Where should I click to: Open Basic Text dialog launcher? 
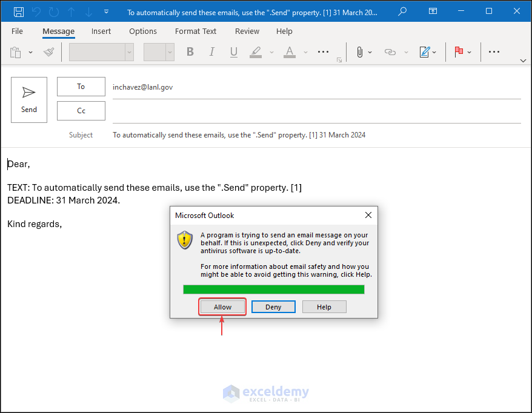click(339, 60)
